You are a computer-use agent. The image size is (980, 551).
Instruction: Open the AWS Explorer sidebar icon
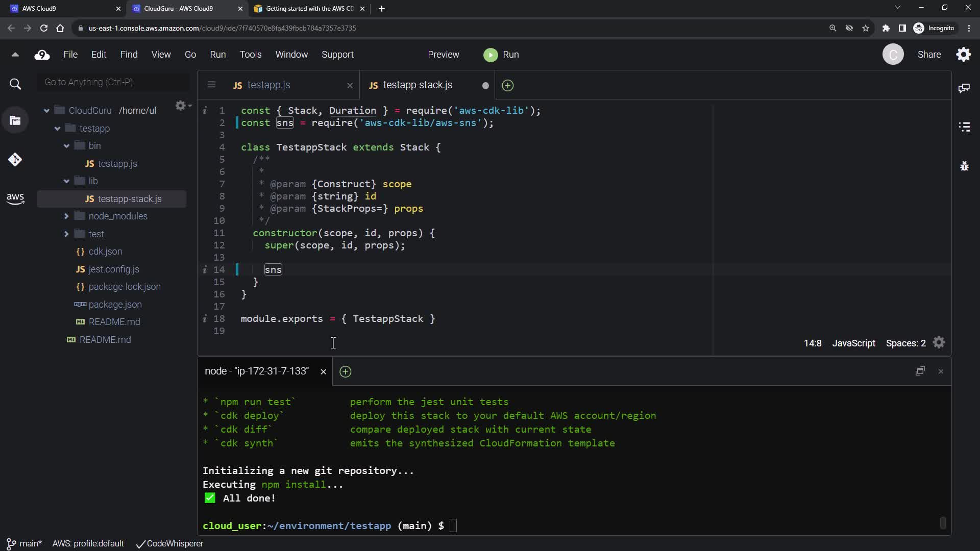click(15, 198)
